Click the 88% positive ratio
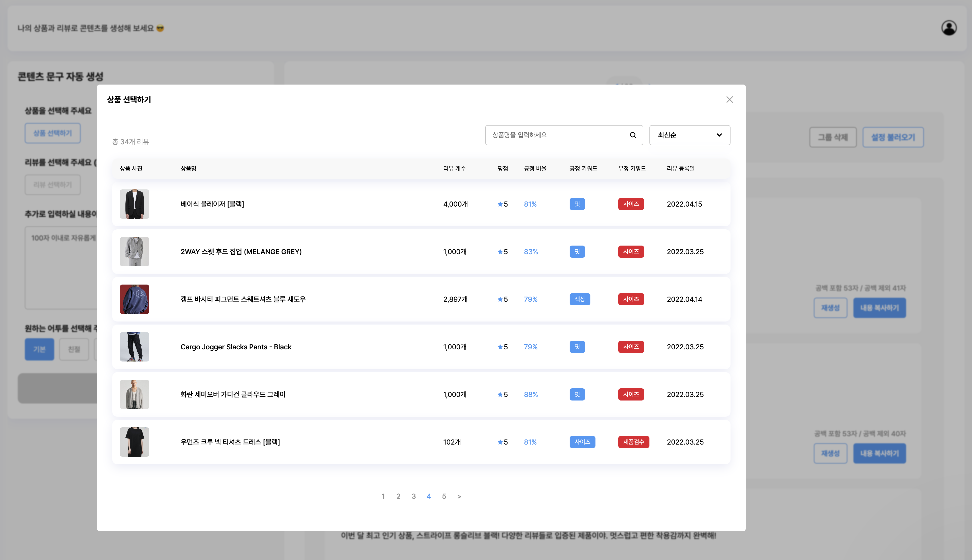The image size is (972, 560). 531,394
